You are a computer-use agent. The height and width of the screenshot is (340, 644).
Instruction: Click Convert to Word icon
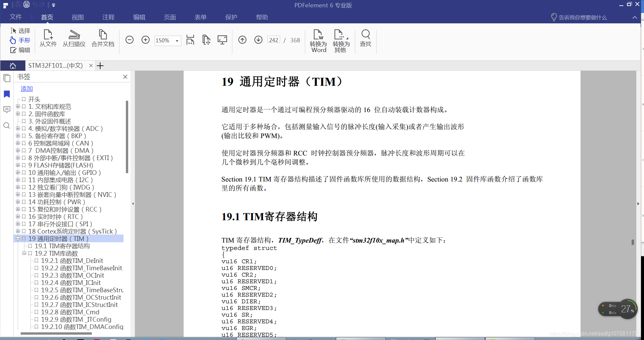tap(318, 41)
